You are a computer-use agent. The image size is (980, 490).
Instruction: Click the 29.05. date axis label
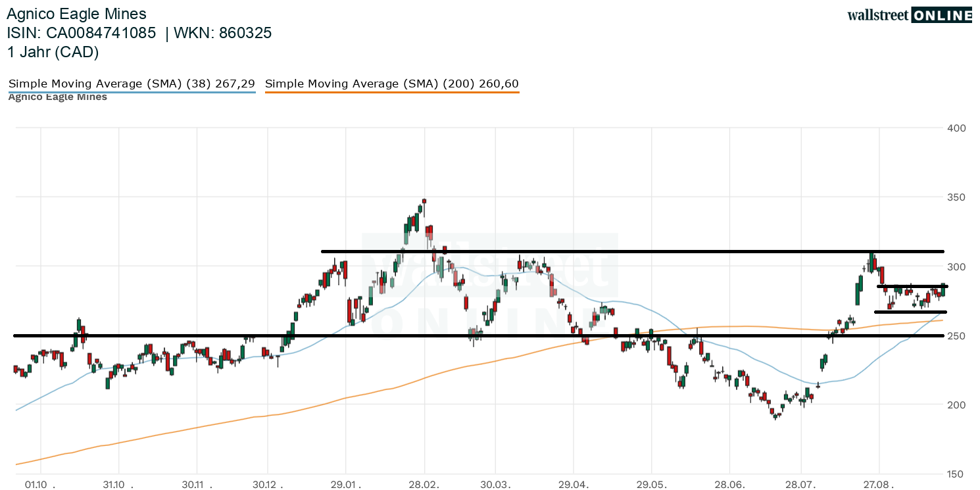pyautogui.click(x=652, y=485)
